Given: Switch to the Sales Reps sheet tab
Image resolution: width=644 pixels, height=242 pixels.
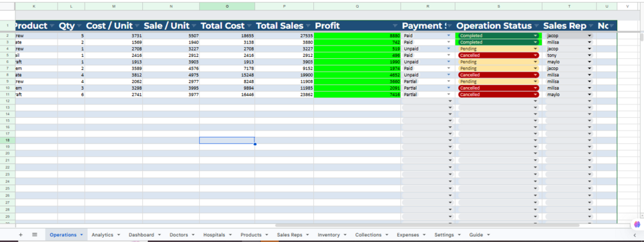Looking at the screenshot, I should pos(290,235).
